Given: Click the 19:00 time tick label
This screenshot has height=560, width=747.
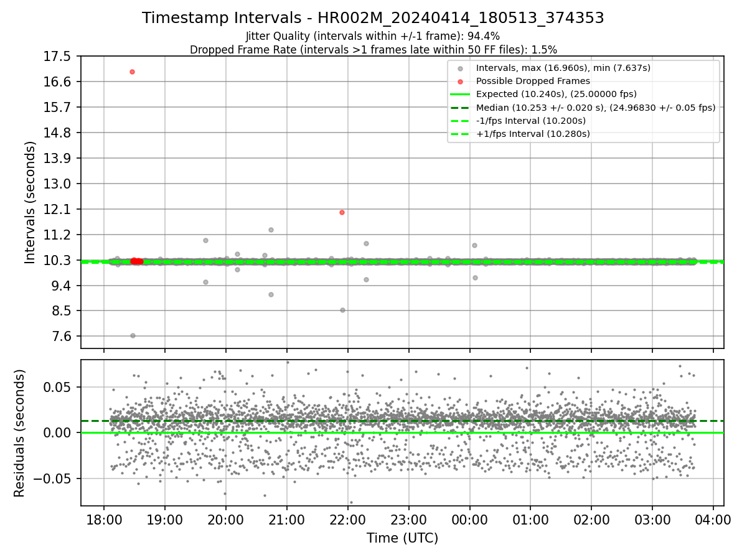Looking at the screenshot, I should point(165,519).
